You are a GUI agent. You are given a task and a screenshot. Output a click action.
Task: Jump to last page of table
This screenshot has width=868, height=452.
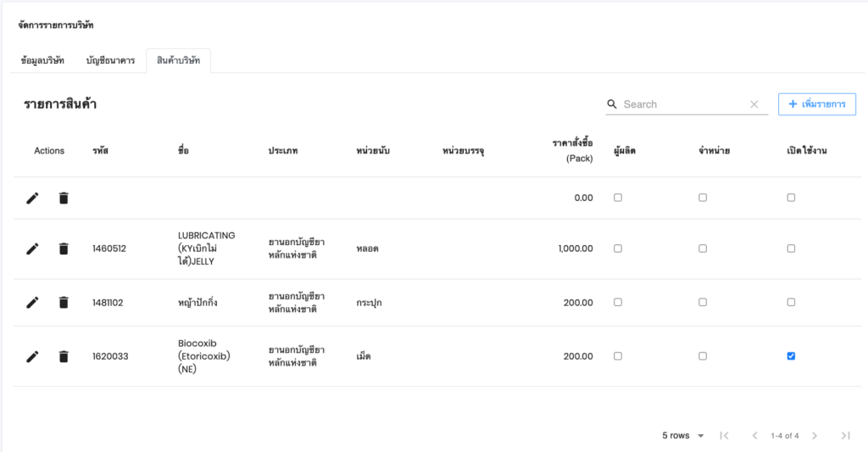(845, 436)
